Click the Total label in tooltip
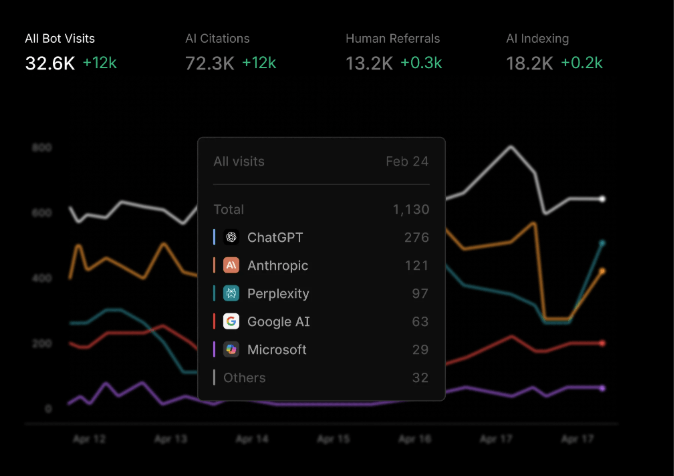Viewport: 674px width, 476px height. [x=229, y=209]
